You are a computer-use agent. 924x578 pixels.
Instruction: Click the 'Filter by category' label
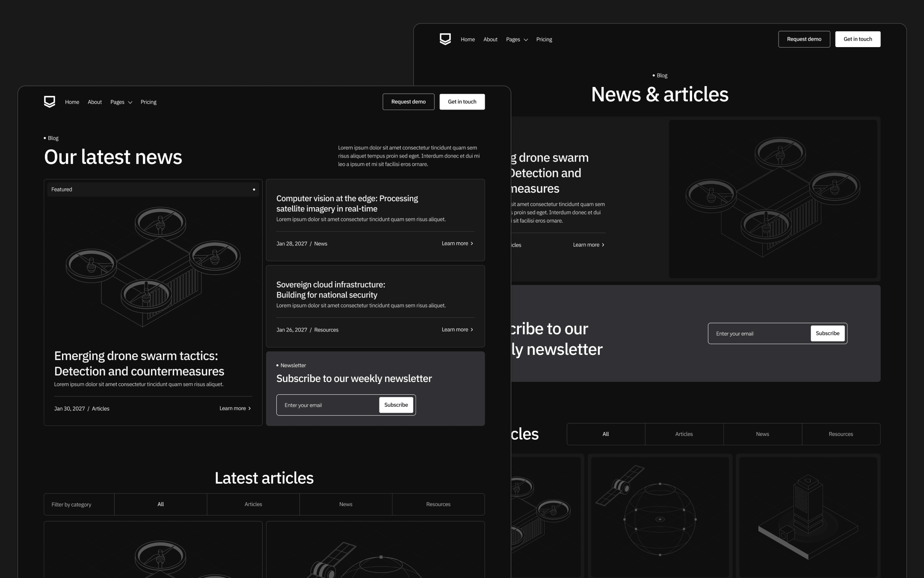coord(71,504)
